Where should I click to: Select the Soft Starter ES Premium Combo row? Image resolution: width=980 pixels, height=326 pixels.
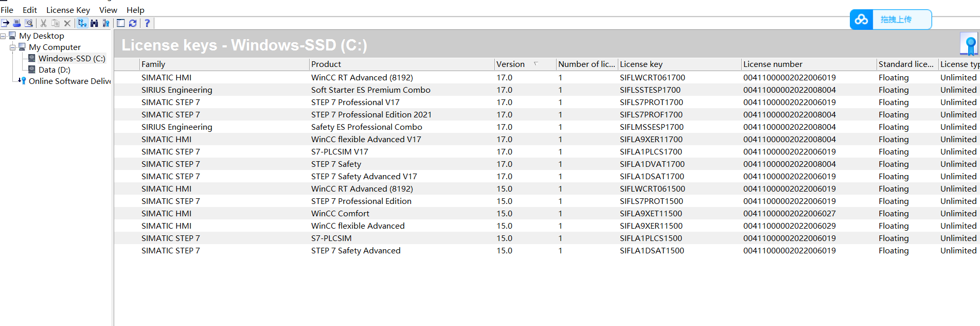(370, 90)
